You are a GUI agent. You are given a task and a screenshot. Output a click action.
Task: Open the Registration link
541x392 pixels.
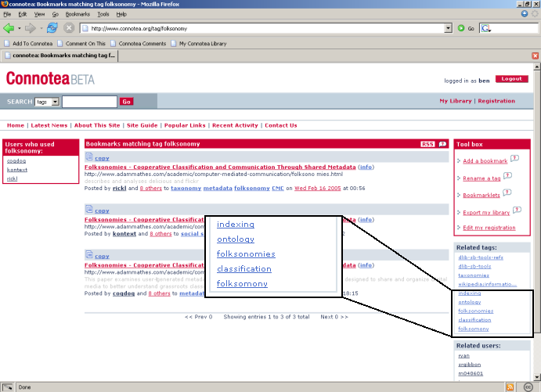click(496, 101)
